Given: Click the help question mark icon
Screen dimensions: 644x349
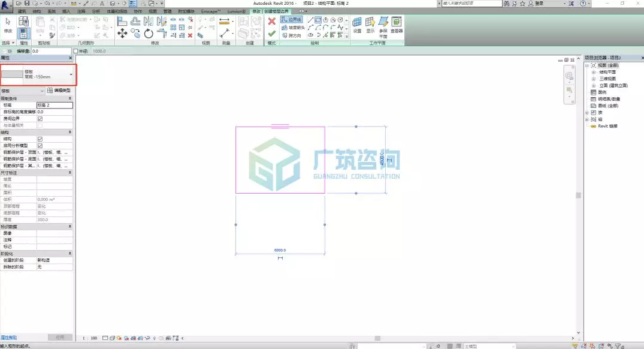Looking at the screenshot, I should pyautogui.click(x=583, y=3).
